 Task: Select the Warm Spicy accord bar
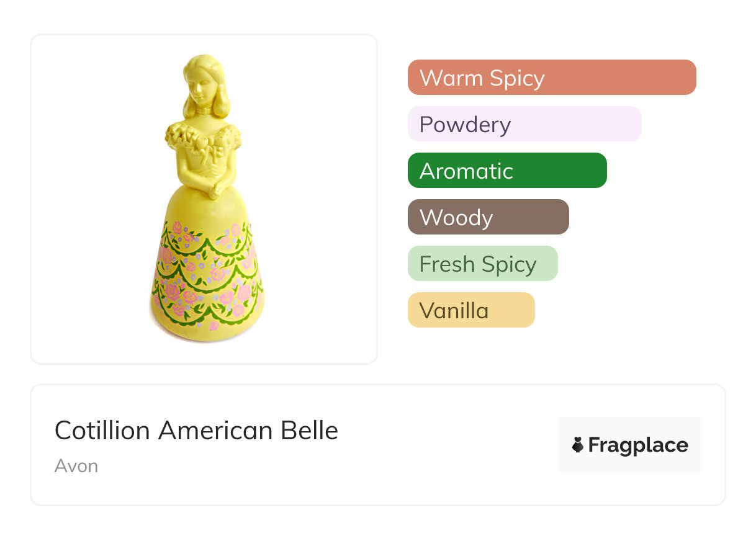tap(551, 78)
